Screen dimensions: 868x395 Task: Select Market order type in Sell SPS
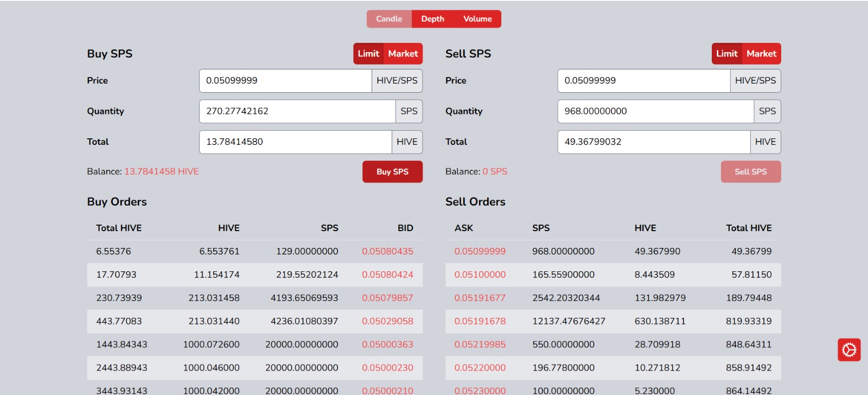(762, 54)
